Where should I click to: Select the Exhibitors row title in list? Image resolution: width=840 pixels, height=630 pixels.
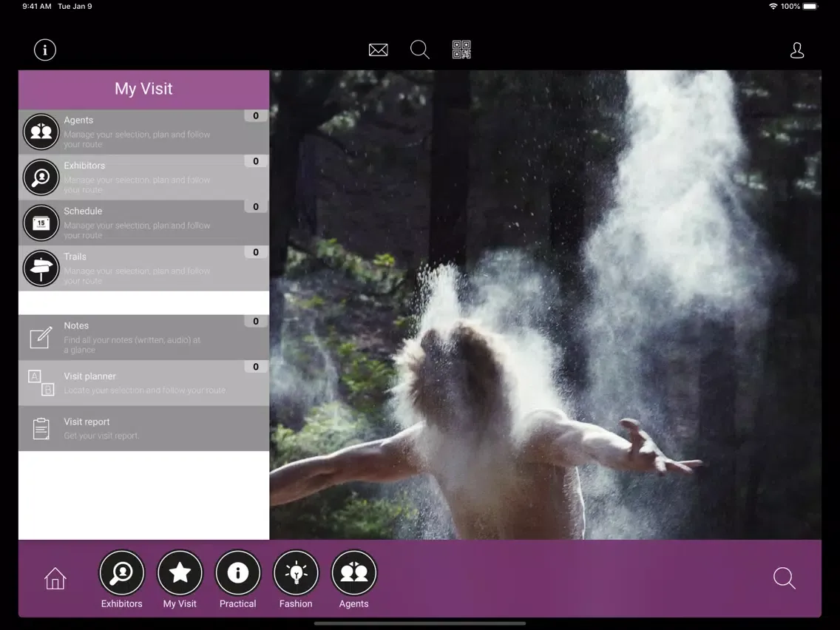pos(84,166)
